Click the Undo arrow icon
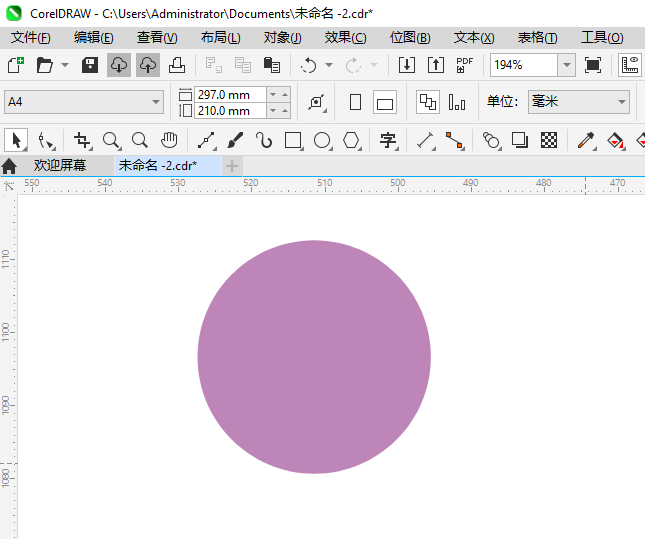 coord(309,65)
